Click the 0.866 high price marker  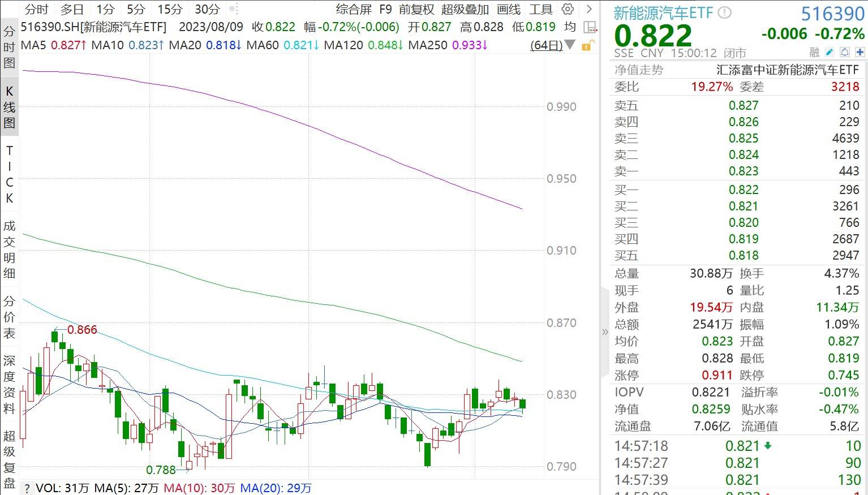click(82, 330)
